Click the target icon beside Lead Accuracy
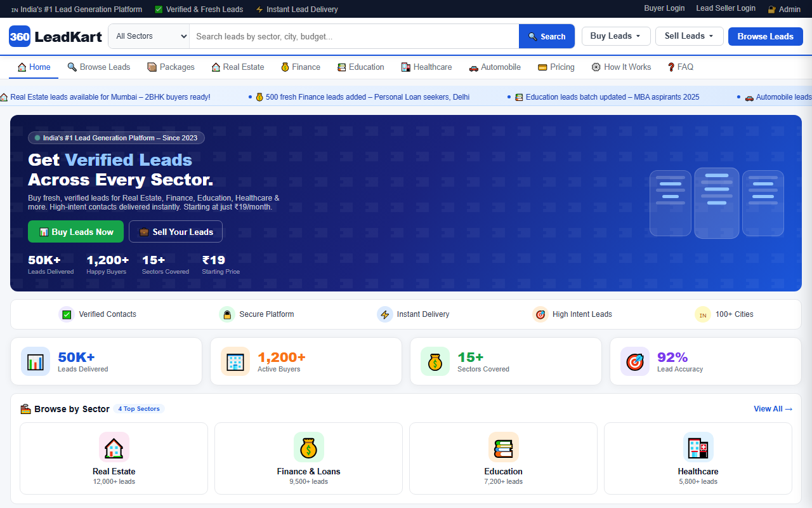812x508 pixels. [635, 361]
